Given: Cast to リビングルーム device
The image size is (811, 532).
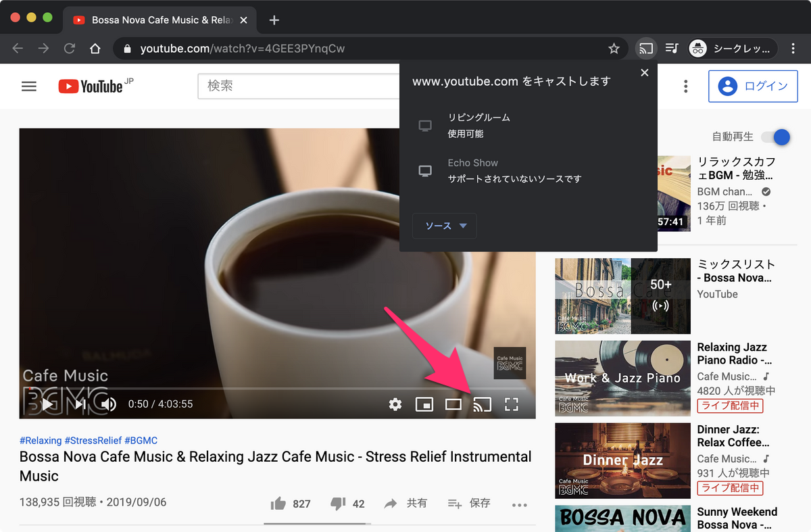Looking at the screenshot, I should tap(528, 126).
